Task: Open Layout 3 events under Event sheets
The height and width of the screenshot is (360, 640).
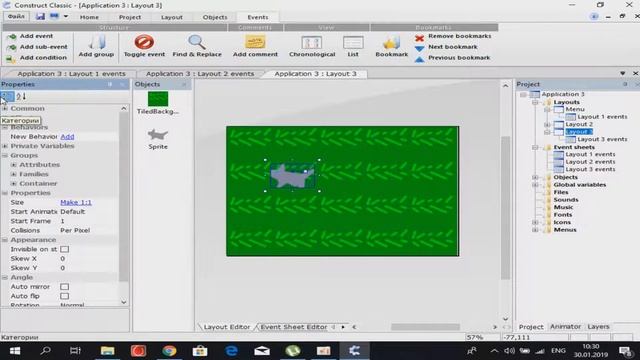Action: [x=590, y=169]
